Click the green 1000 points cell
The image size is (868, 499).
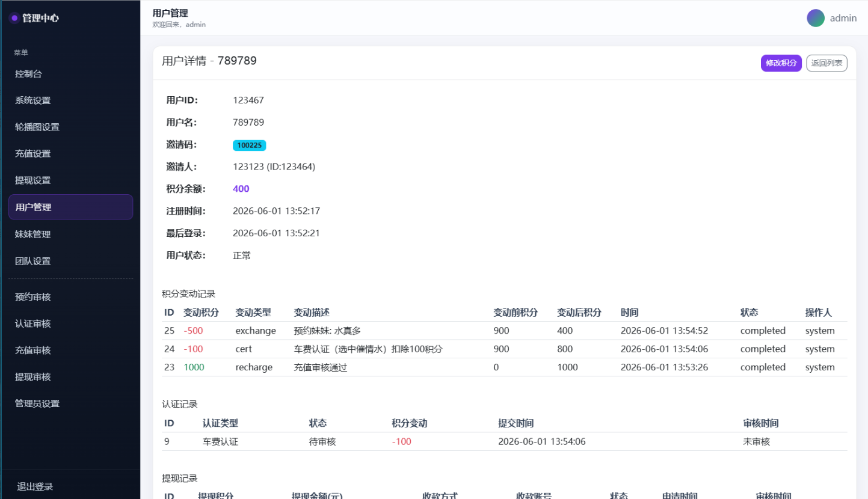pos(194,367)
